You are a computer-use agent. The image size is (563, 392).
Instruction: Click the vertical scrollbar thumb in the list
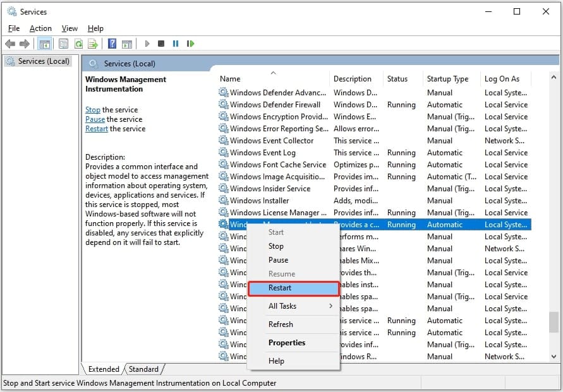pos(554,323)
